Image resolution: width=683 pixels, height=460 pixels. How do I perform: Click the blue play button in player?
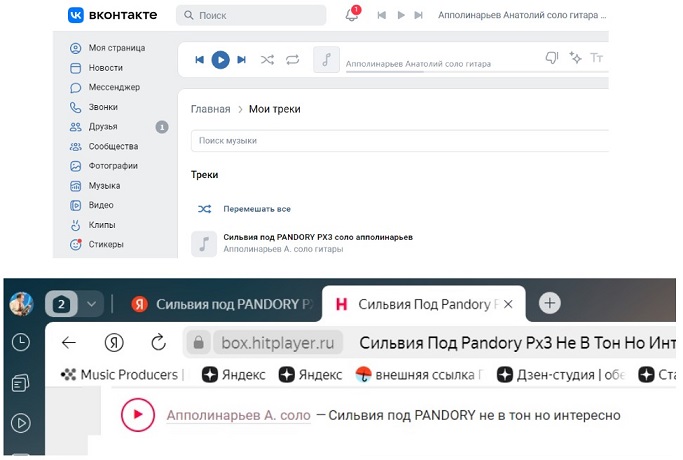coord(220,60)
